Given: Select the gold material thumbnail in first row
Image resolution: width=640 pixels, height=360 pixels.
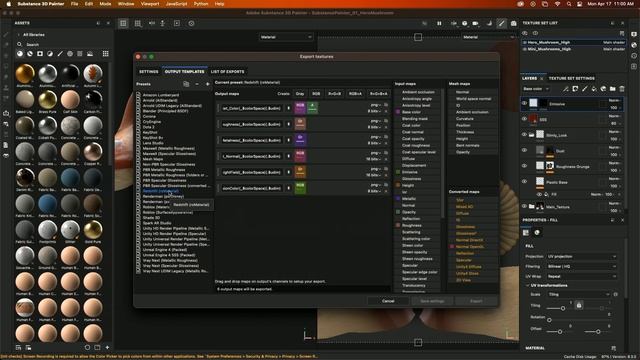Looking at the screenshot, I should tap(25, 73).
